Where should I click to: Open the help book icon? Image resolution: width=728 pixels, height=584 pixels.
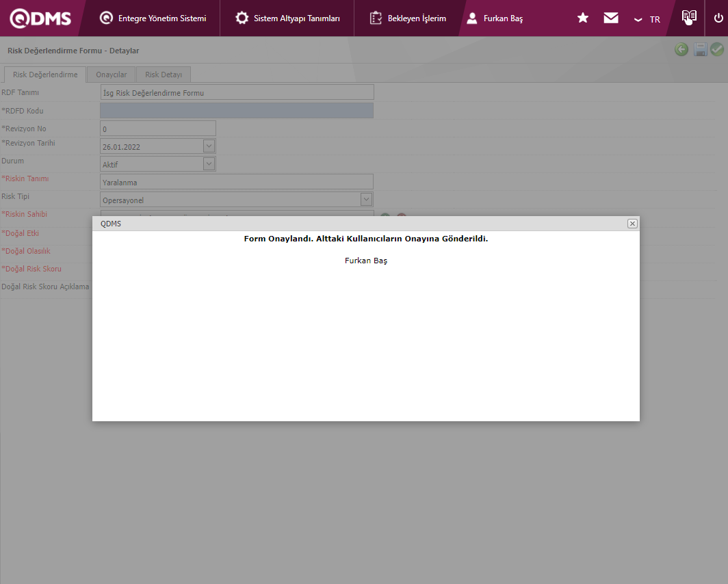[x=689, y=17]
